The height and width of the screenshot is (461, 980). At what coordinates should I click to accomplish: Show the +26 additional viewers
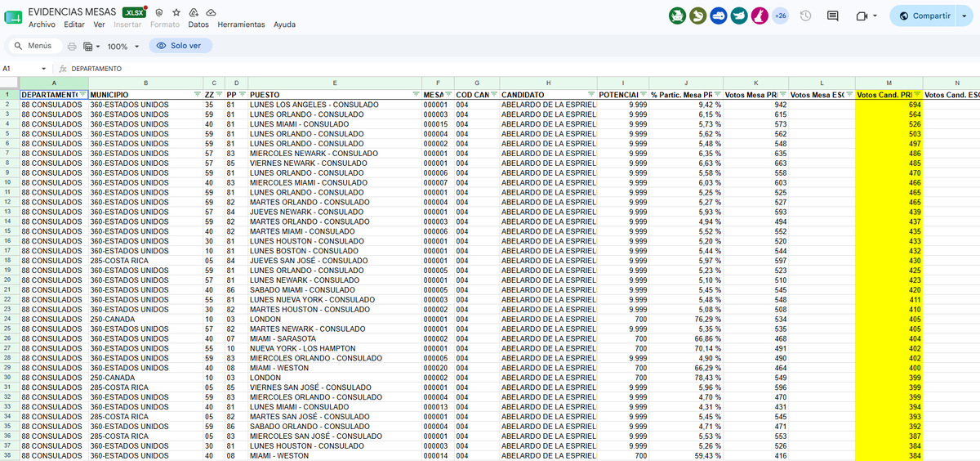780,16
